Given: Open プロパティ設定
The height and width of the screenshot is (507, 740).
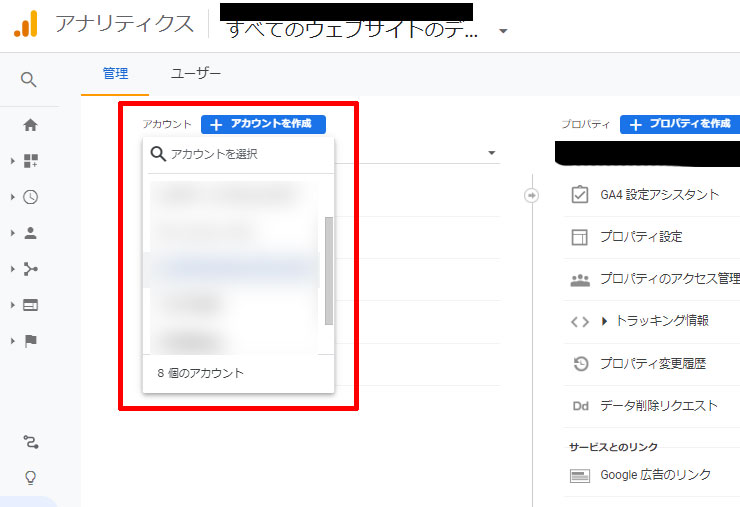Looking at the screenshot, I should (x=641, y=237).
